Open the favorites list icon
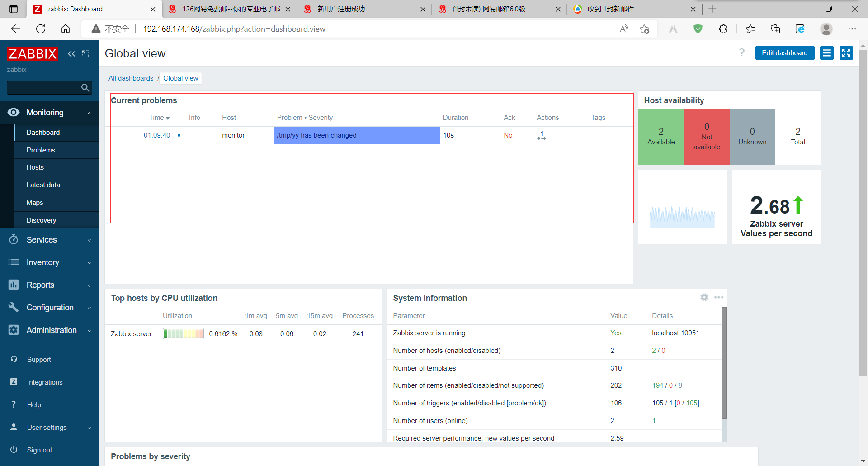The width and height of the screenshot is (868, 466). point(750,29)
